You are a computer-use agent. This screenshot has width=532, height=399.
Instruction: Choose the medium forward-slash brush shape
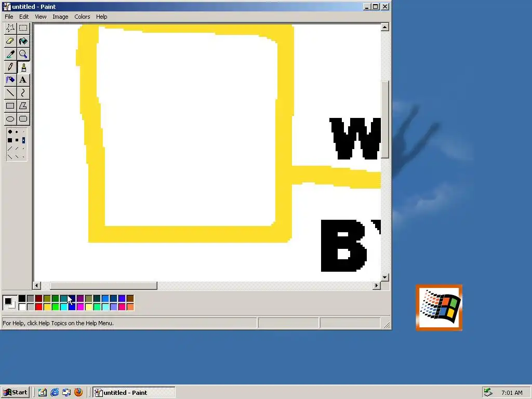[17, 149]
